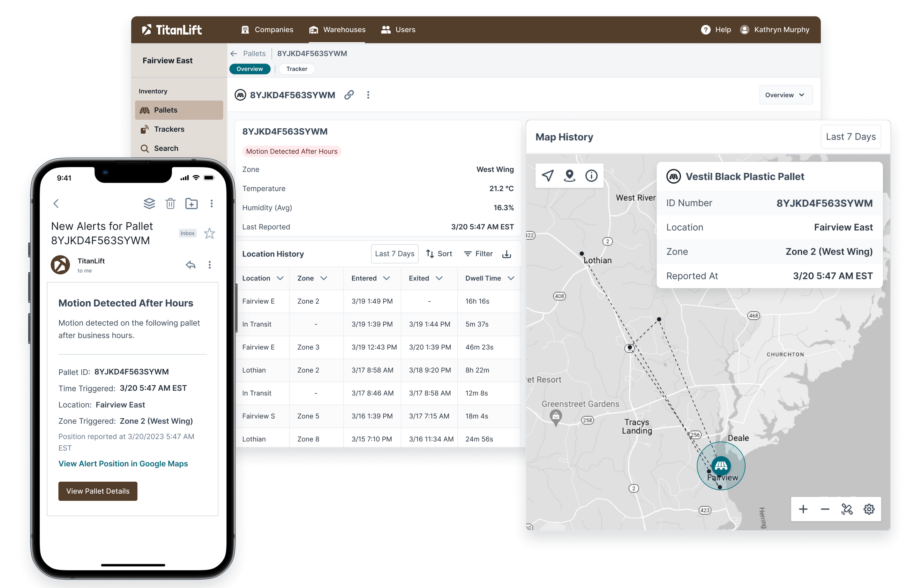Open the map info icon
The image size is (907, 588).
[x=591, y=175]
